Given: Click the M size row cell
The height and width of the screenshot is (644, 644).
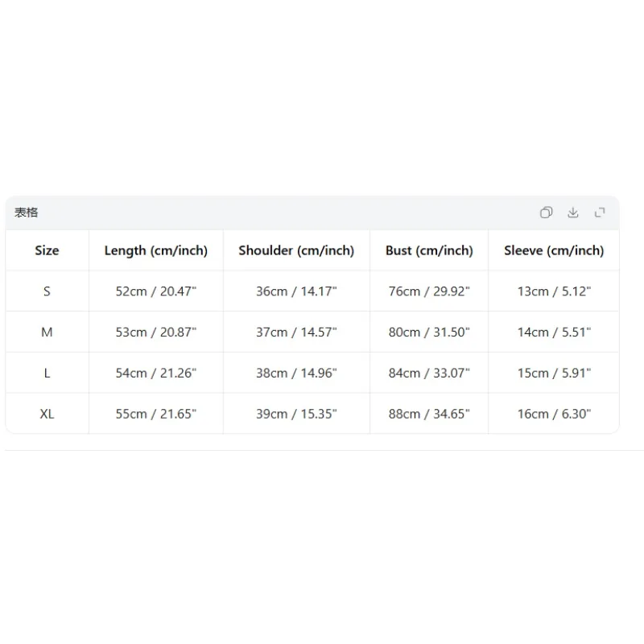Looking at the screenshot, I should [47, 332].
